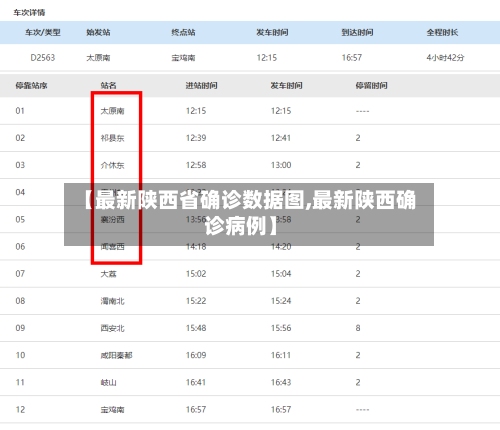The height and width of the screenshot is (430, 500).
Task: Click 宝鸡南 in the summary row under 终点站
Action: coord(183,58)
